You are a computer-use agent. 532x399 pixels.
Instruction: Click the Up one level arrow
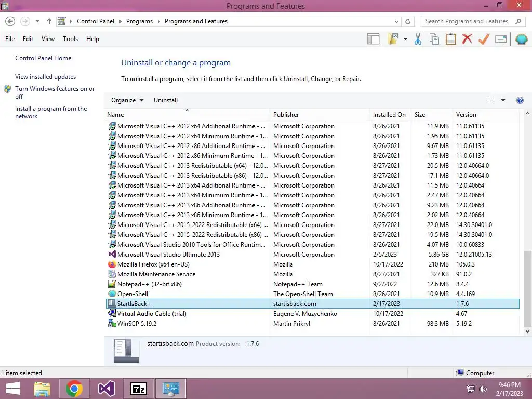coord(49,21)
